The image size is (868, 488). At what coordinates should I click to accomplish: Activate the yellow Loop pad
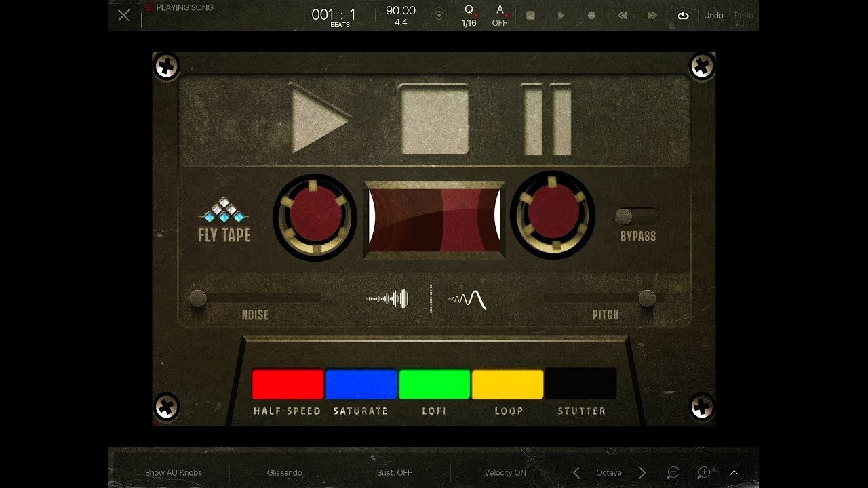point(507,384)
